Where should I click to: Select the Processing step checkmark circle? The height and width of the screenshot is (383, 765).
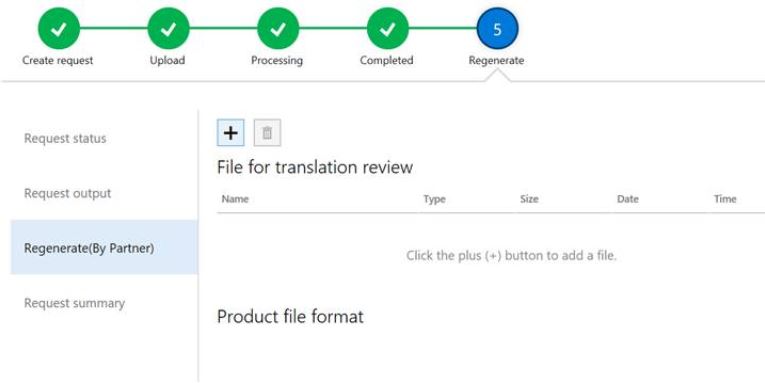point(278,29)
